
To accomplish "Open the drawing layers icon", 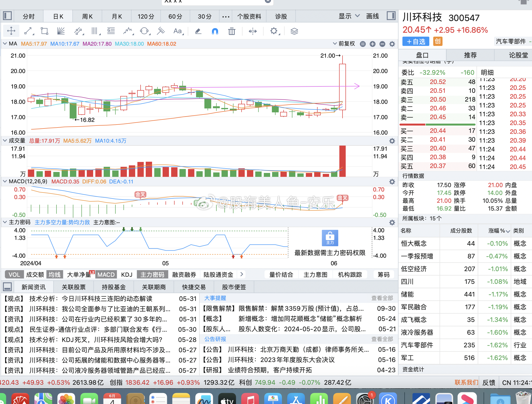I will pos(294,31).
